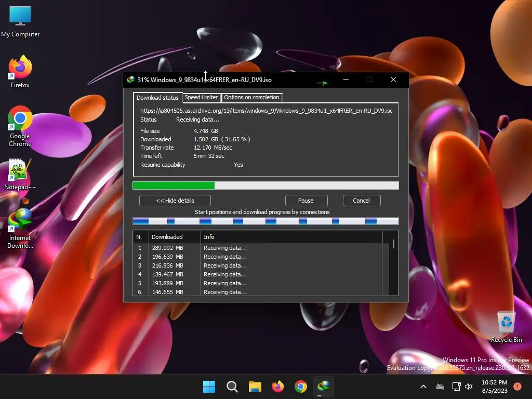Click the Info column header

[291, 237]
